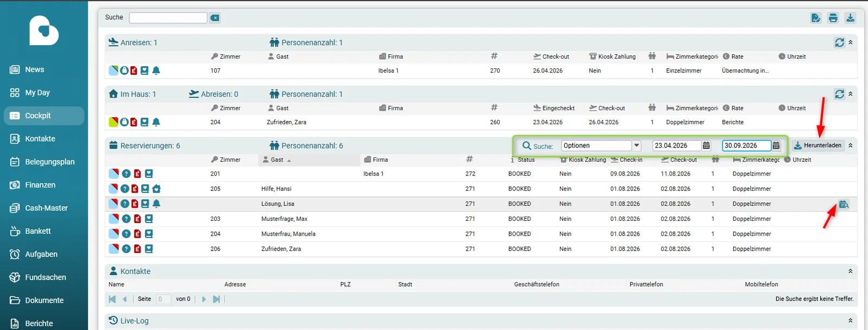Clear the top Suche field with the X icon

point(215,18)
